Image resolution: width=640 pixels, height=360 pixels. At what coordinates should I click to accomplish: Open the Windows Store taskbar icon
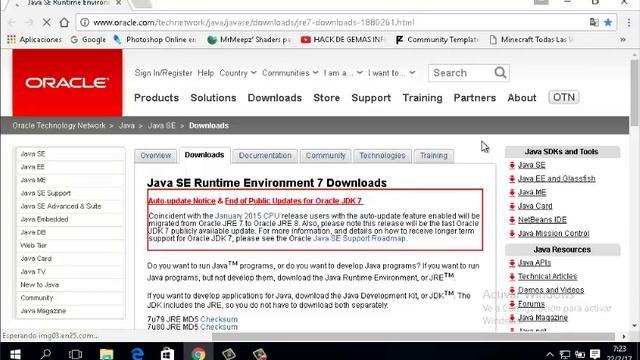pyautogui.click(x=167, y=353)
